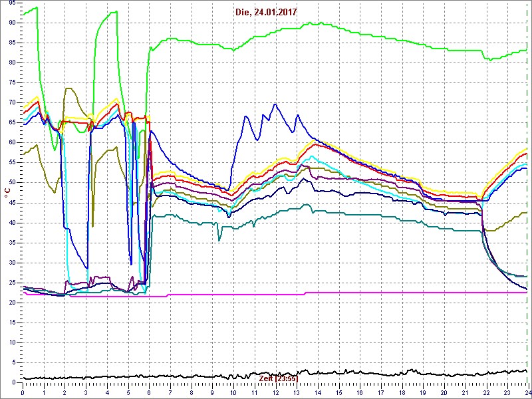This screenshot has height=399, width=532.
Task: Select the 19 label on the time axis
Action: point(423,392)
